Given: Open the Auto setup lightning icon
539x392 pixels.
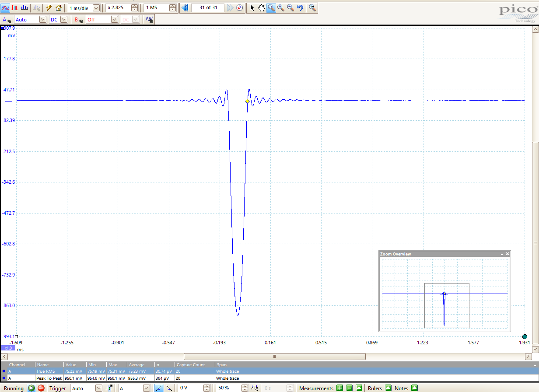Looking at the screenshot, I should point(49,8).
